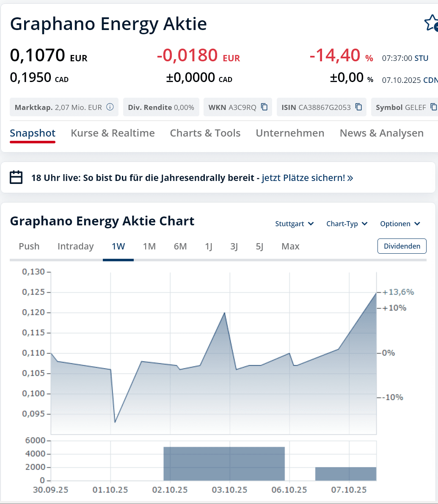Image resolution: width=438 pixels, height=504 pixels.
Task: Show the Max chart timespan
Action: [290, 247]
